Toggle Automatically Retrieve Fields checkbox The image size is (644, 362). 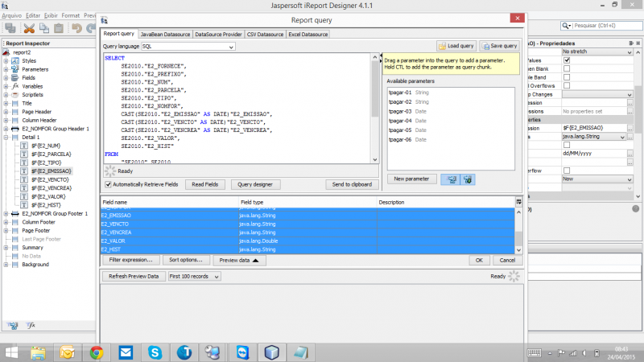click(x=108, y=185)
